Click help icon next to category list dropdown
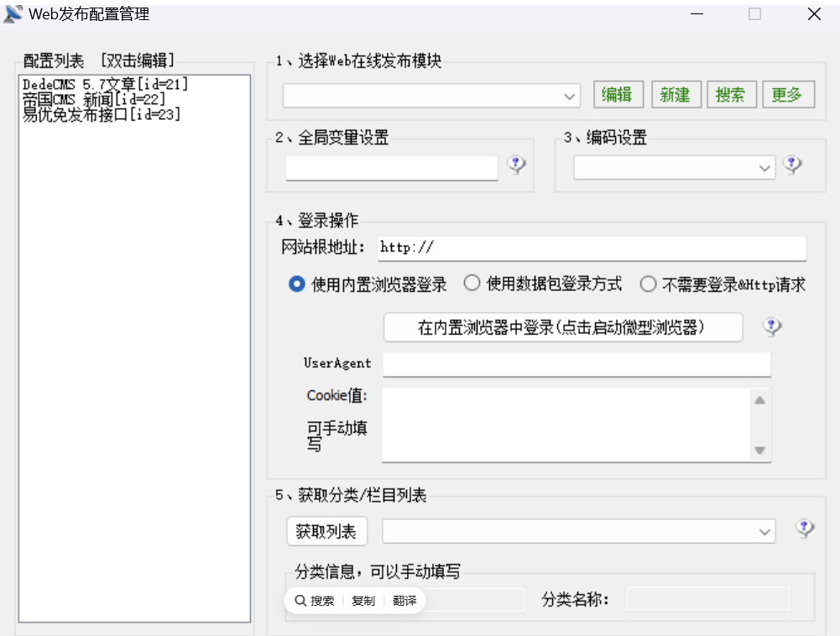 (805, 530)
